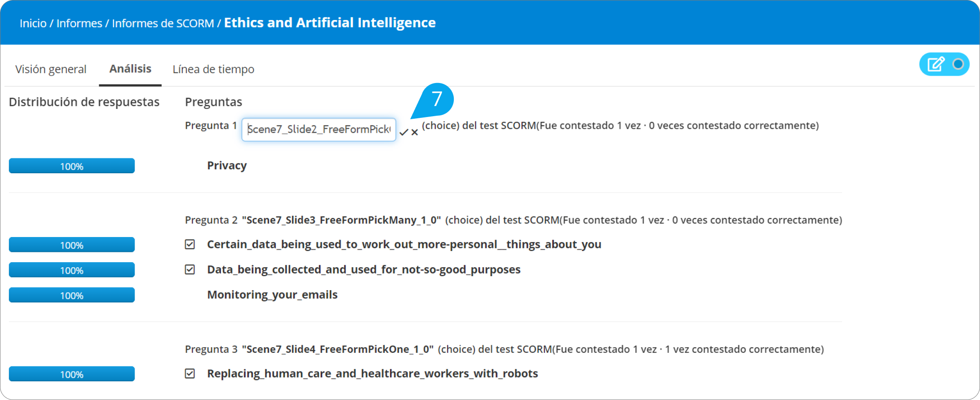The image size is (980, 400).
Task: Edit the Scene7_Slide3_FreeFormPickMany_1_0 question title
Action: click(341, 220)
